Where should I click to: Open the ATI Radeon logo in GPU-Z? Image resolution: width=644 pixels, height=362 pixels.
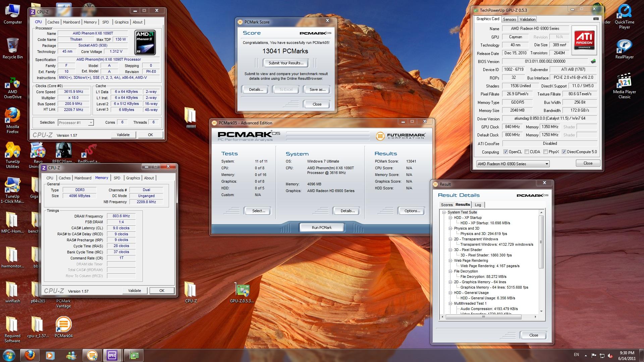tap(584, 40)
